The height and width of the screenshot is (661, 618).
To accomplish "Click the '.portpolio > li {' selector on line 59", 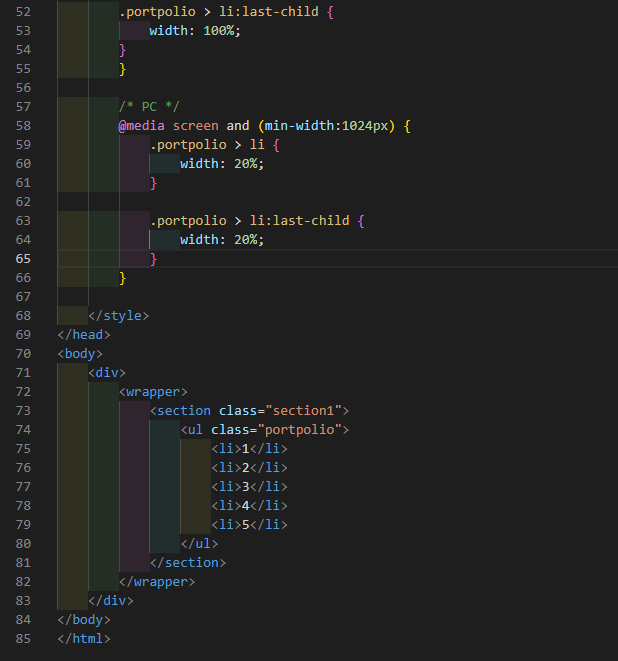I will pyautogui.click(x=215, y=145).
